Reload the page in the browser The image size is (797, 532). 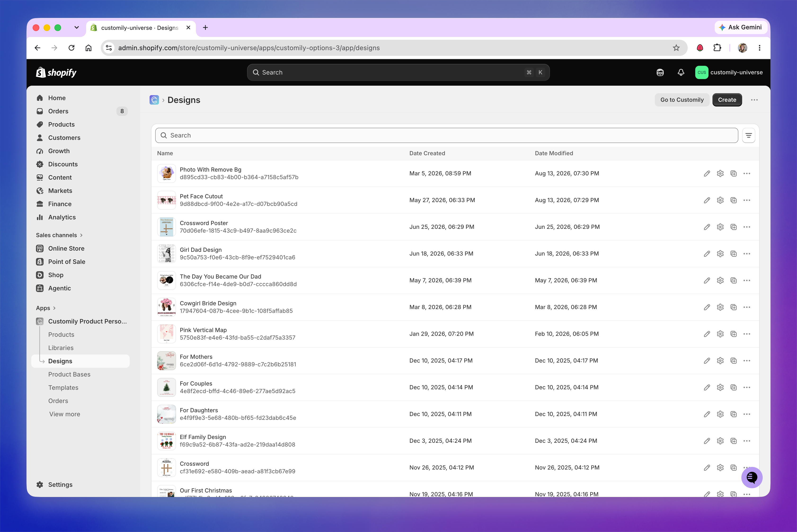click(x=71, y=48)
